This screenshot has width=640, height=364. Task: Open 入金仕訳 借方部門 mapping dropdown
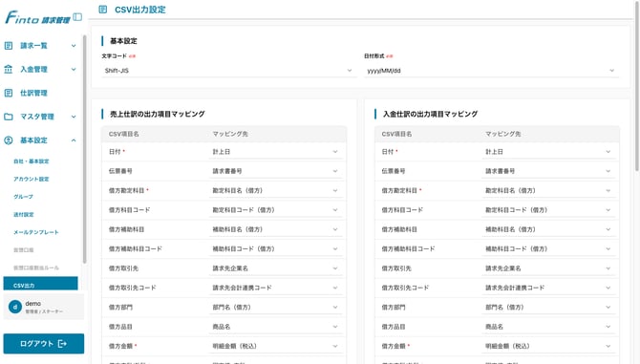tap(548, 308)
